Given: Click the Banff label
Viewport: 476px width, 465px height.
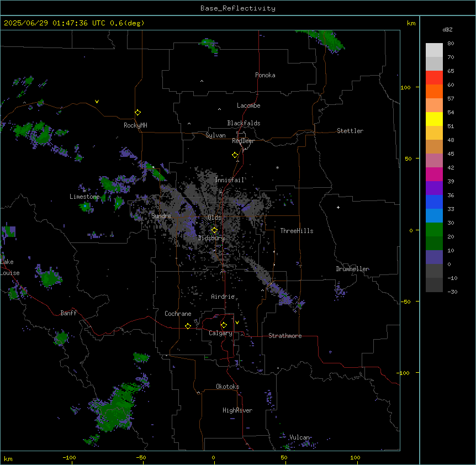Looking at the screenshot, I should 68,313.
